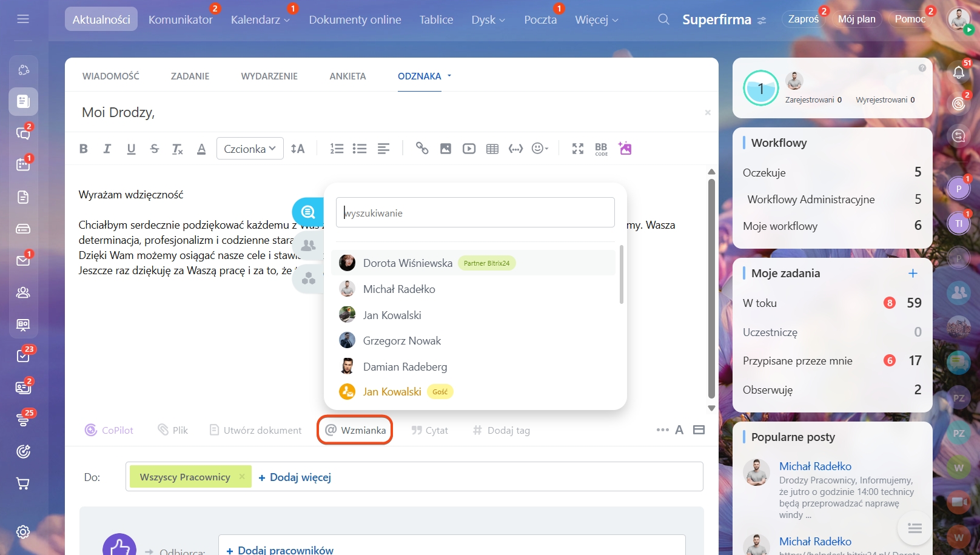
Task: Open more editor options ellipsis
Action: 662,429
